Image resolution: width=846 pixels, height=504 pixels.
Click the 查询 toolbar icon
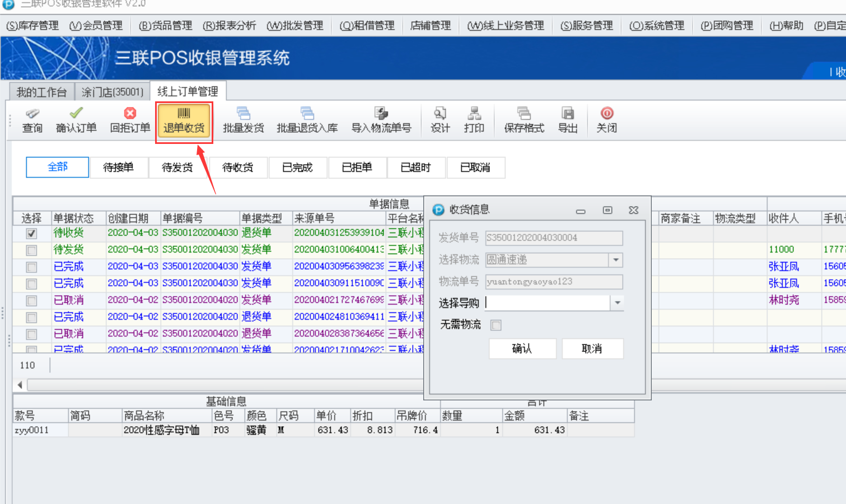point(32,114)
